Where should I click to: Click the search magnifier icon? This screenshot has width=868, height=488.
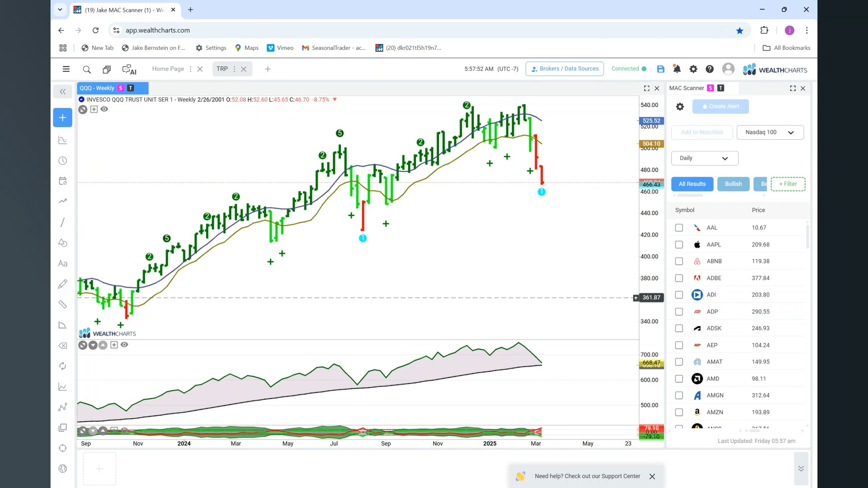[x=87, y=69]
